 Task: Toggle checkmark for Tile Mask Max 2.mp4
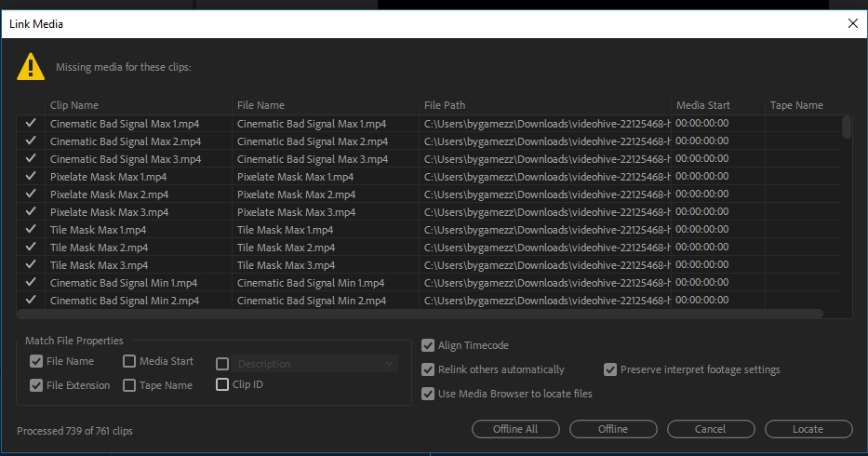31,248
